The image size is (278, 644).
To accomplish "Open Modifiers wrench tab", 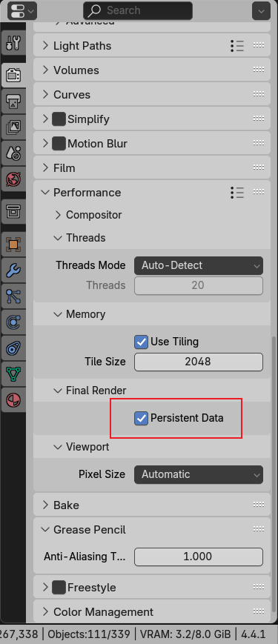I will [13, 270].
